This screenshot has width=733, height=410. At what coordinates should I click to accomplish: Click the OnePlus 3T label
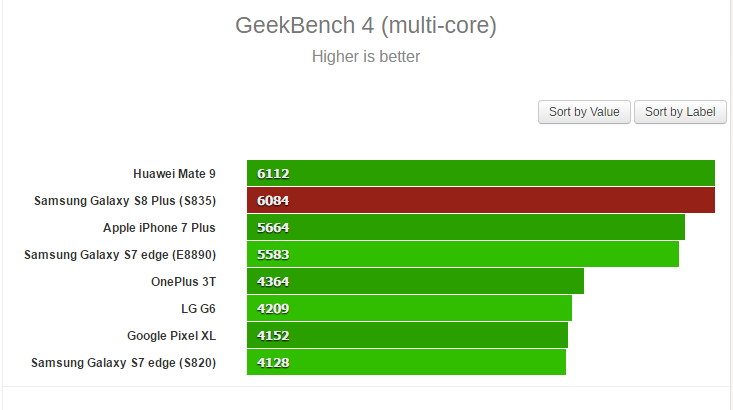pyautogui.click(x=183, y=282)
